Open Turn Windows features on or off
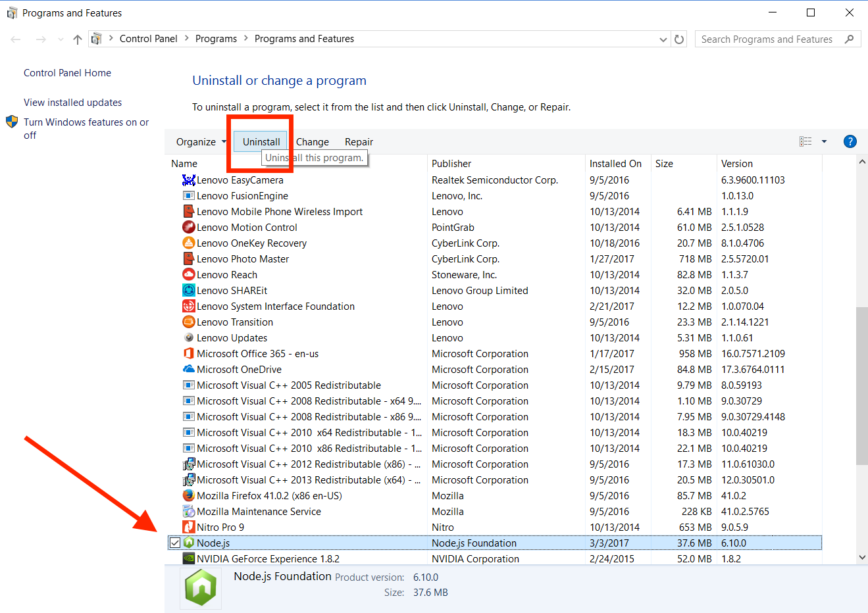868x613 pixels. [x=86, y=128]
